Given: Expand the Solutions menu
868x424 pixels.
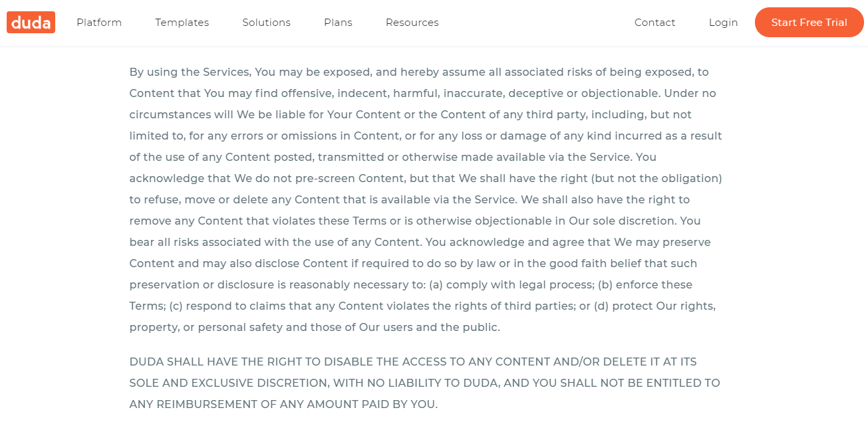Looking at the screenshot, I should click(x=267, y=23).
